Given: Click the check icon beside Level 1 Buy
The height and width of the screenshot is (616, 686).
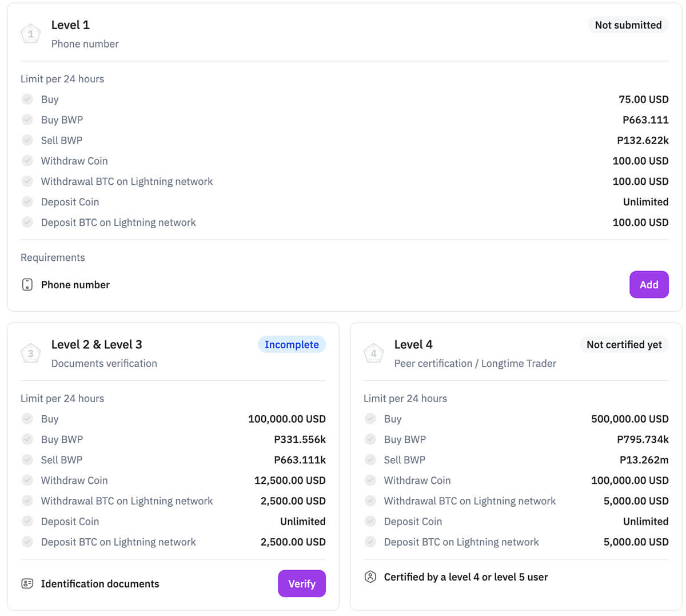Looking at the screenshot, I should pos(27,100).
